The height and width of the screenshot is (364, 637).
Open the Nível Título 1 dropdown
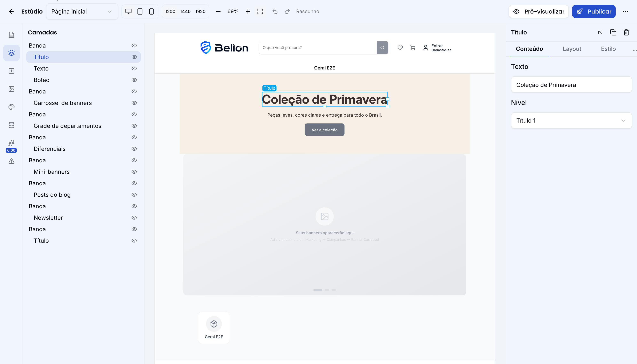(x=571, y=121)
